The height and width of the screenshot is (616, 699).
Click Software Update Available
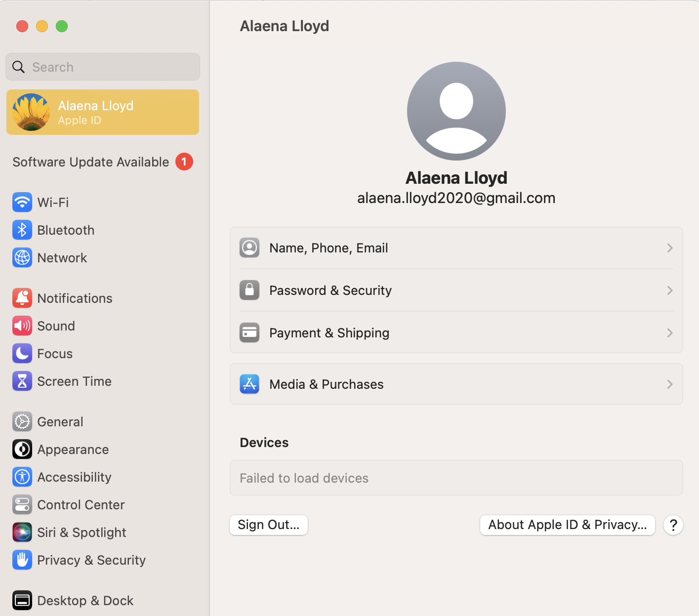pyautogui.click(x=91, y=162)
